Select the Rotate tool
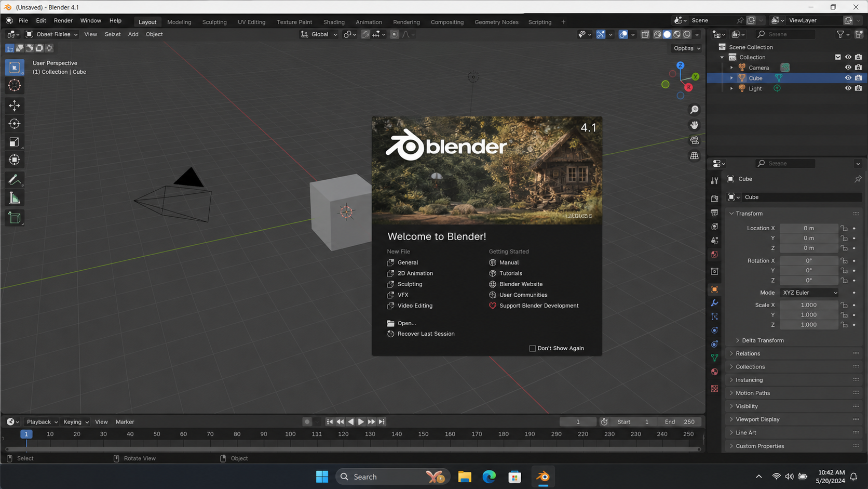Screen dimensions: 868x489 [x=15, y=124]
